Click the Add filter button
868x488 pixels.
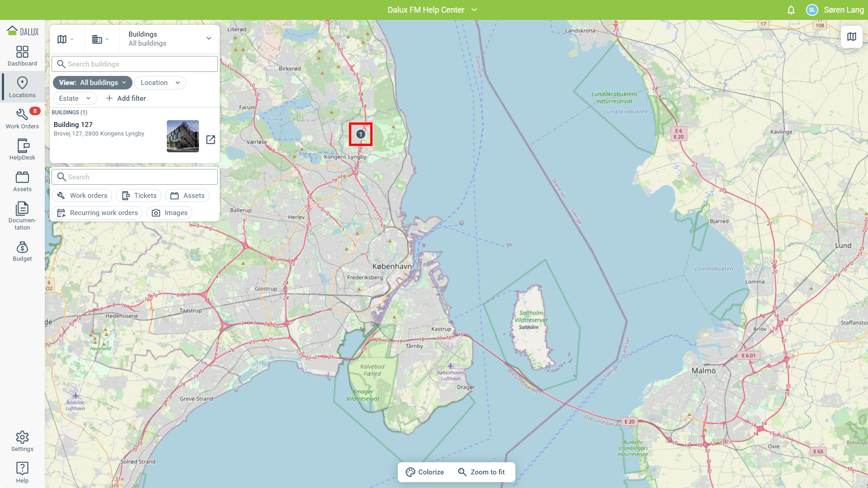pos(126,99)
